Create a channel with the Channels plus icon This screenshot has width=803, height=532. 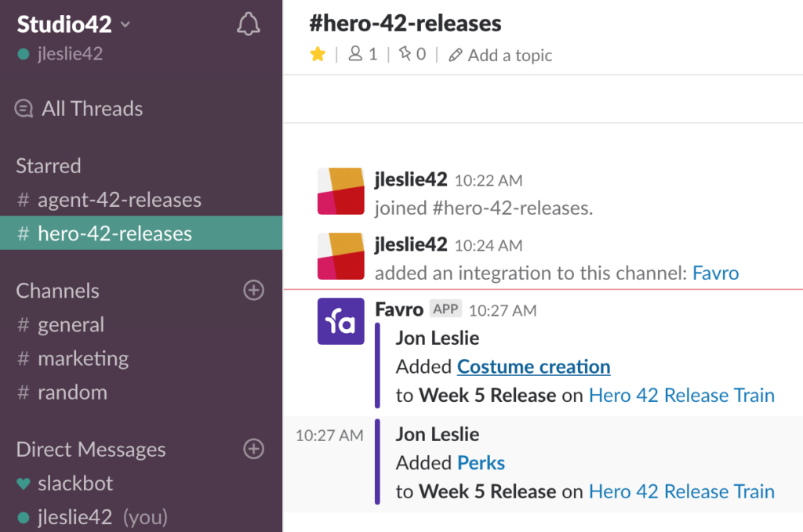[253, 291]
